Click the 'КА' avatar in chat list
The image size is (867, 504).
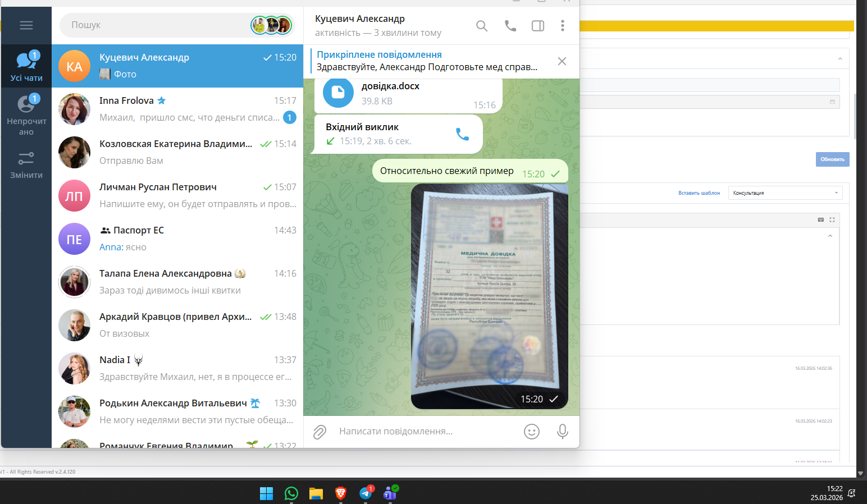[x=75, y=66]
